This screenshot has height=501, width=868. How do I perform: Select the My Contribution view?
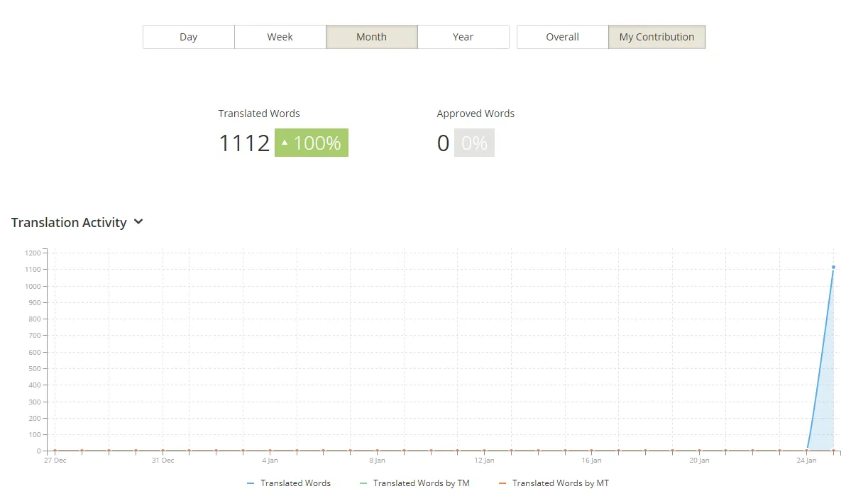(657, 37)
